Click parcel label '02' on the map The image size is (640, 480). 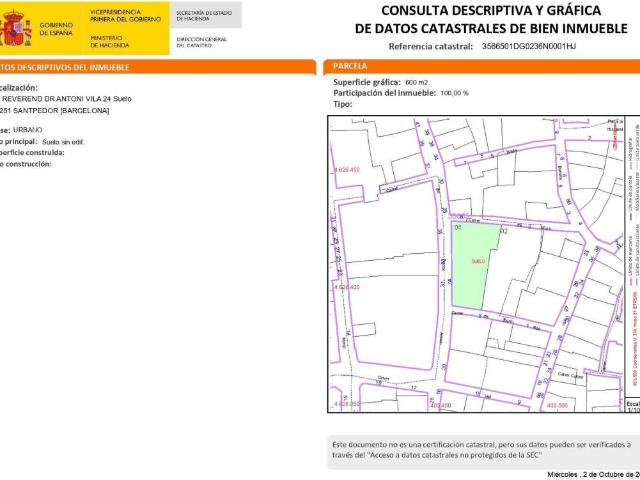504,231
